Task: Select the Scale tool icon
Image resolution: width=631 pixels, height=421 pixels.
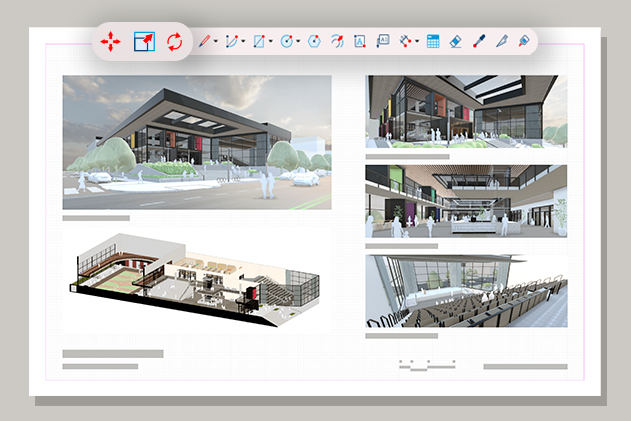Action: 144,41
